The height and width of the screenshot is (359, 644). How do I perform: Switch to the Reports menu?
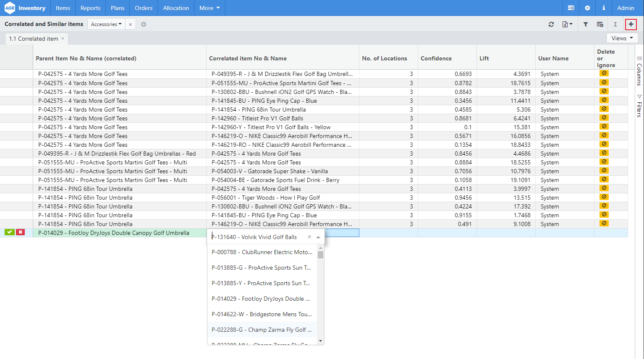(90, 8)
